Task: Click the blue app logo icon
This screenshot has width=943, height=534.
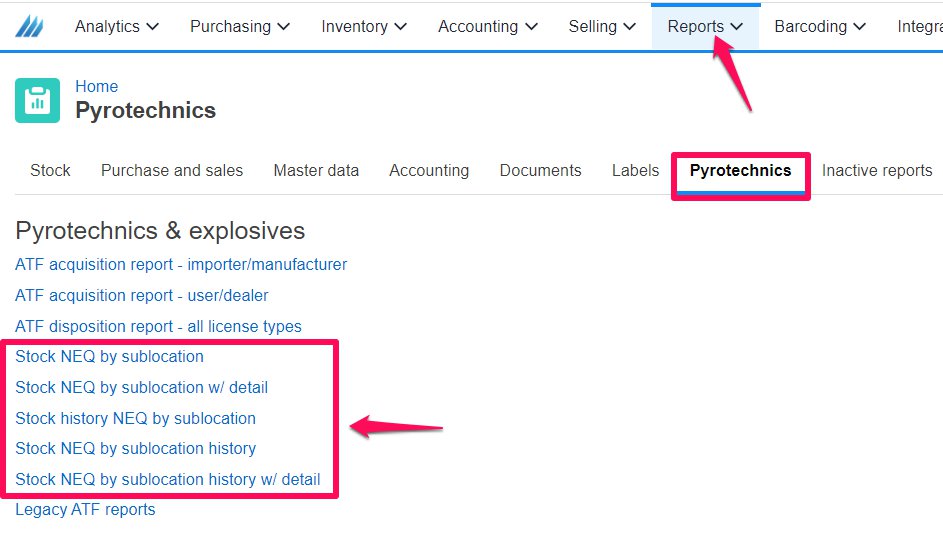Action: pos(29,26)
